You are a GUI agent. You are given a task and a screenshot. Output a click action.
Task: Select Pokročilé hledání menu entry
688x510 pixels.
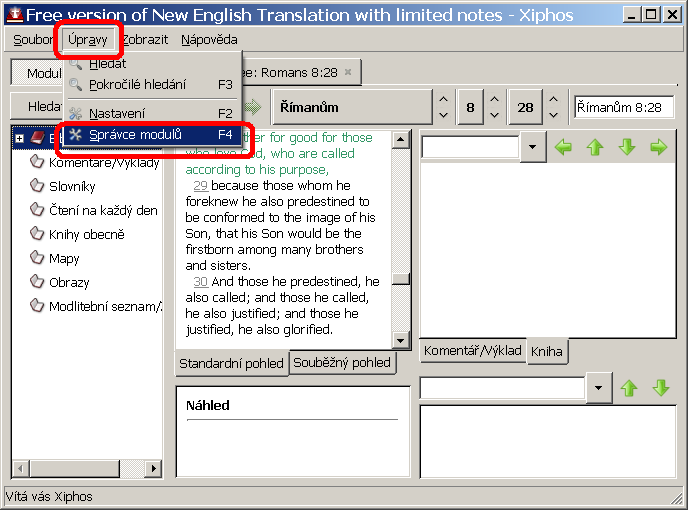click(137, 85)
